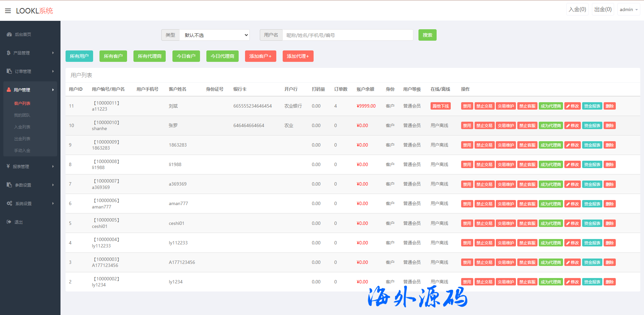Open the admin account dropdown

click(628, 9)
